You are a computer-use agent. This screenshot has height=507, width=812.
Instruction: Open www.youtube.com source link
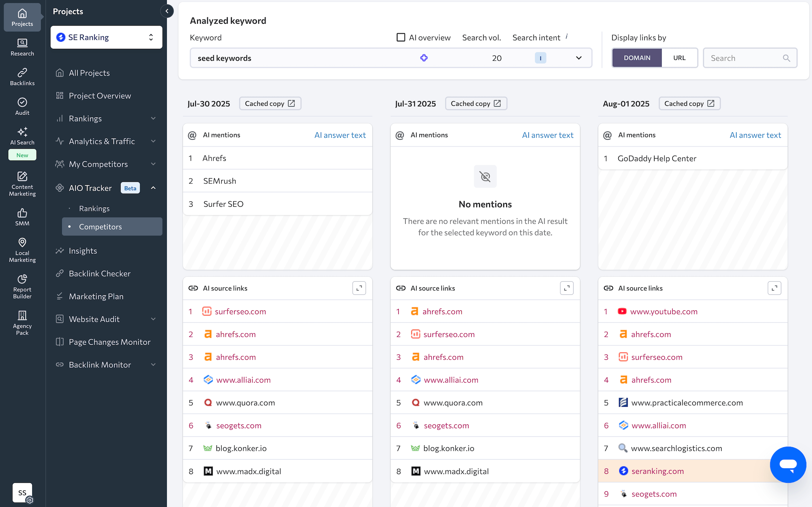click(x=664, y=312)
